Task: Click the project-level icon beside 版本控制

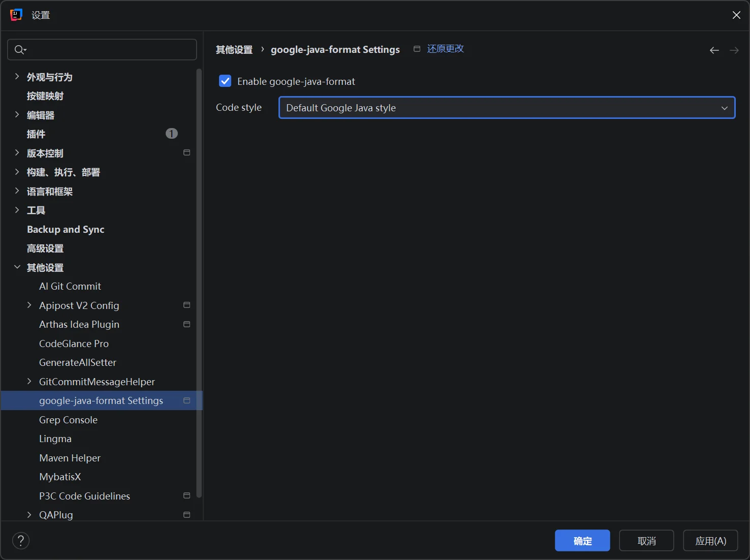Action: click(x=186, y=153)
